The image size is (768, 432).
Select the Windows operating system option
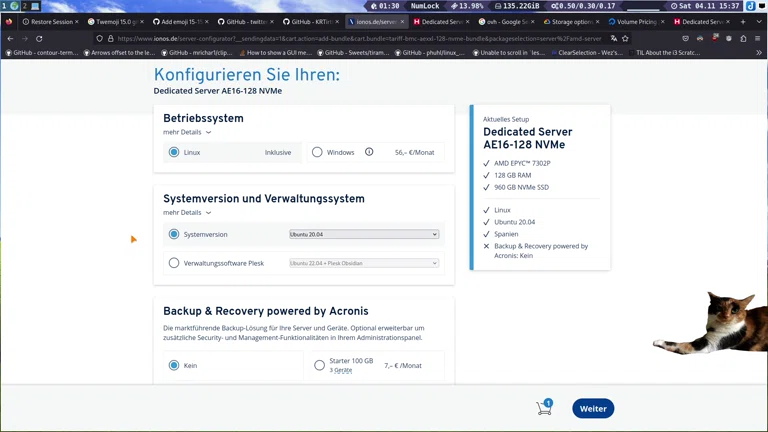coord(317,152)
